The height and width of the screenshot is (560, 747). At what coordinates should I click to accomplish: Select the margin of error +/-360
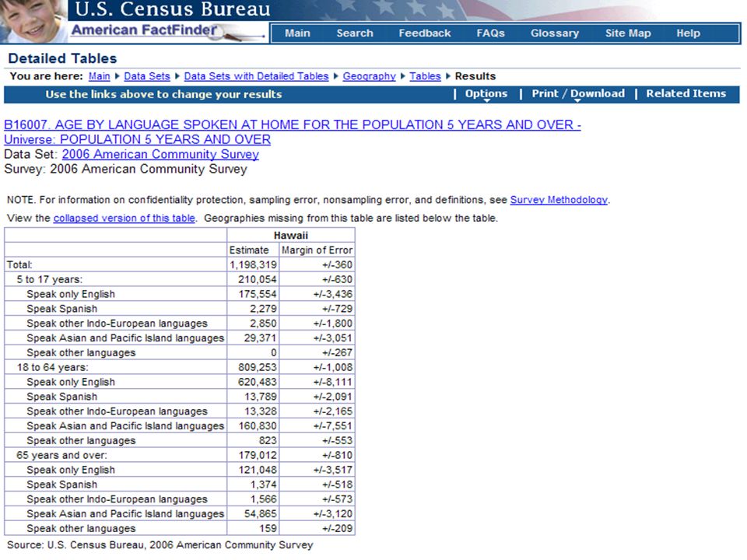(337, 264)
